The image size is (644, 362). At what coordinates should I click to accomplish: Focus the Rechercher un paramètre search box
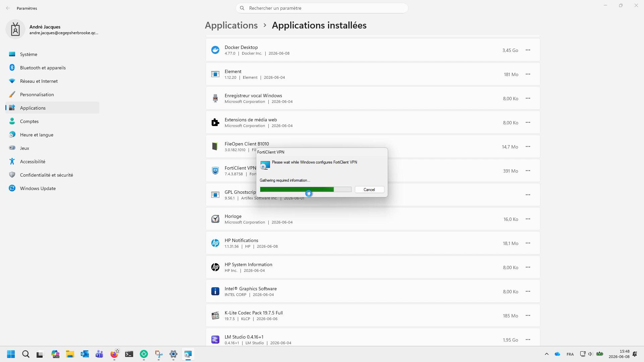click(322, 8)
